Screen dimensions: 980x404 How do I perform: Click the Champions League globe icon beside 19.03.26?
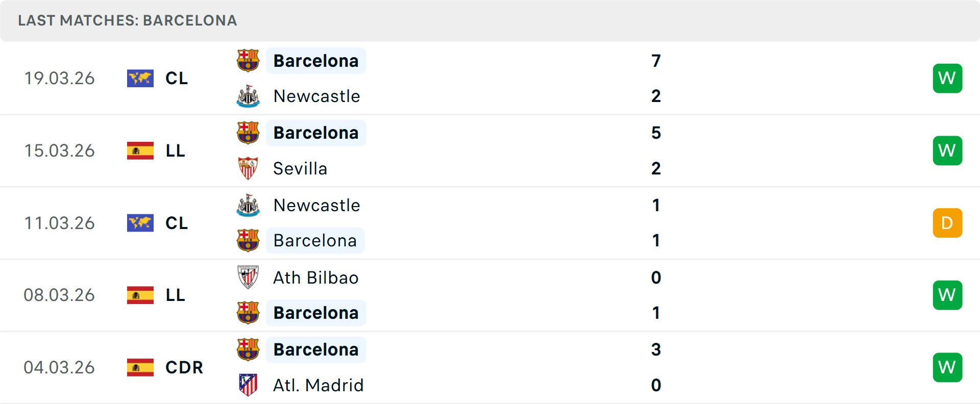tap(140, 78)
